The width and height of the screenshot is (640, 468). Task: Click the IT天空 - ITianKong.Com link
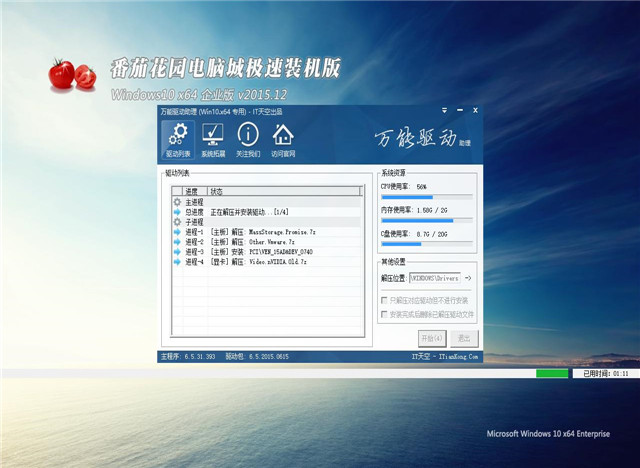tap(444, 357)
